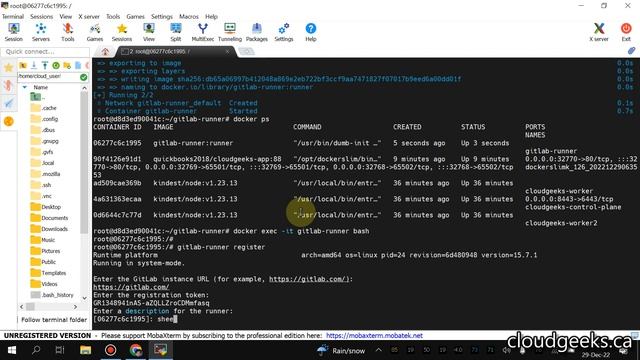This screenshot has width=640, height=360.
Task: Open the Servers toolbar icon
Action: [41, 32]
